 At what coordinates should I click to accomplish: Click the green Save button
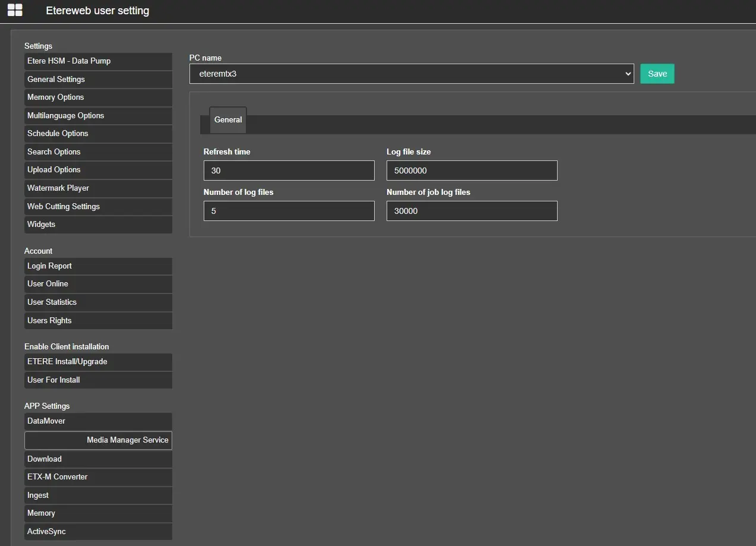tap(657, 74)
